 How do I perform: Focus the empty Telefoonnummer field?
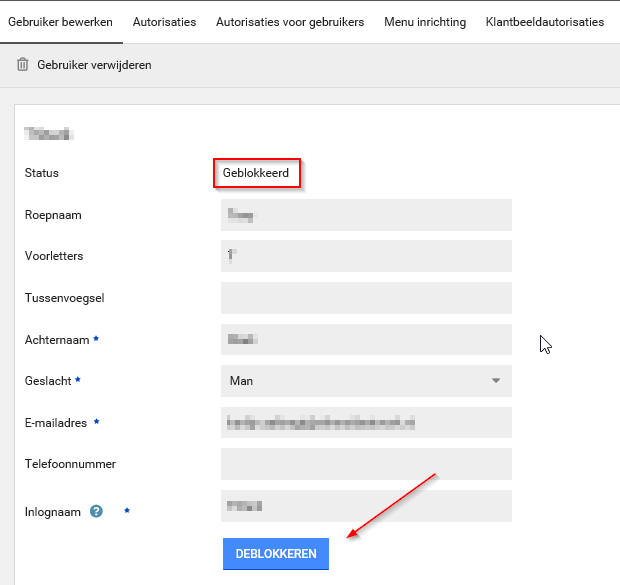366,464
